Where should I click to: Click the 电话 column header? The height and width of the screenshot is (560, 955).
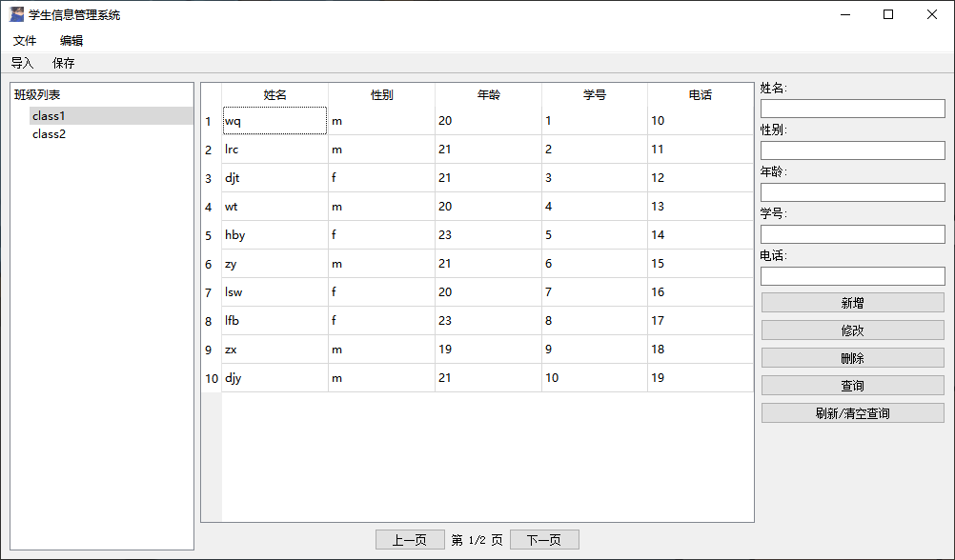pos(701,95)
